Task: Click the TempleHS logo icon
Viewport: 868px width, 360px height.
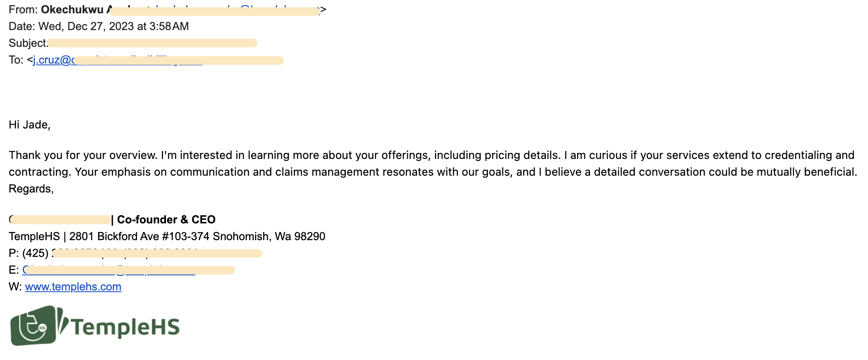Action: 38,326
